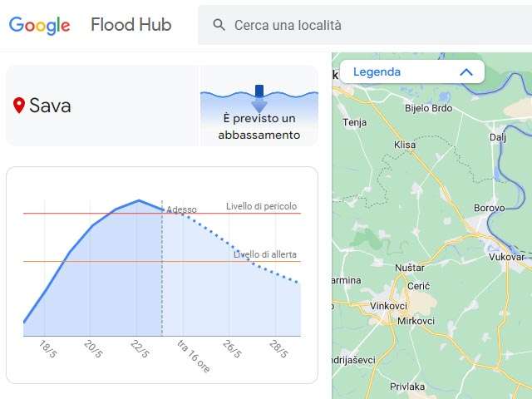Click the 'tra 16 ore' axis label

pos(193,356)
